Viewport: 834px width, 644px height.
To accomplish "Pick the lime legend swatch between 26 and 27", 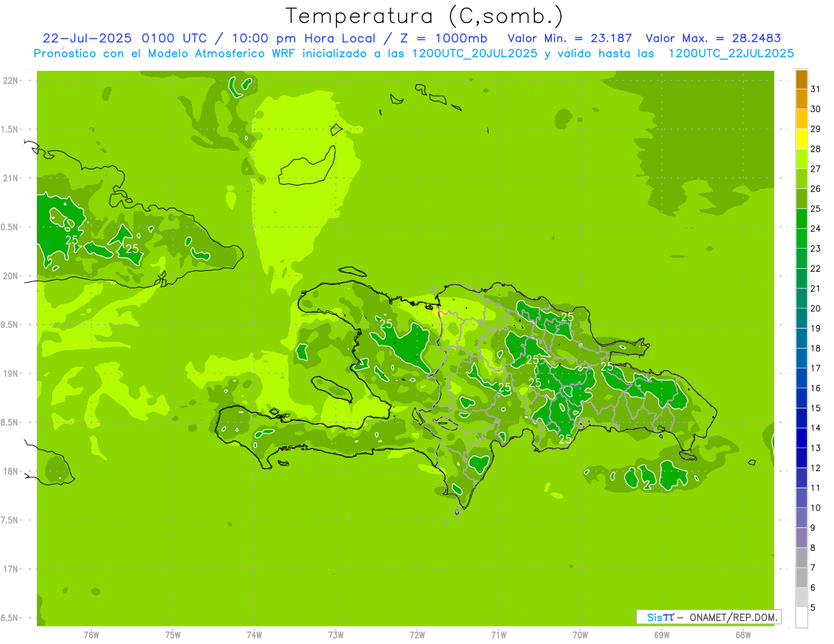I will (x=801, y=179).
